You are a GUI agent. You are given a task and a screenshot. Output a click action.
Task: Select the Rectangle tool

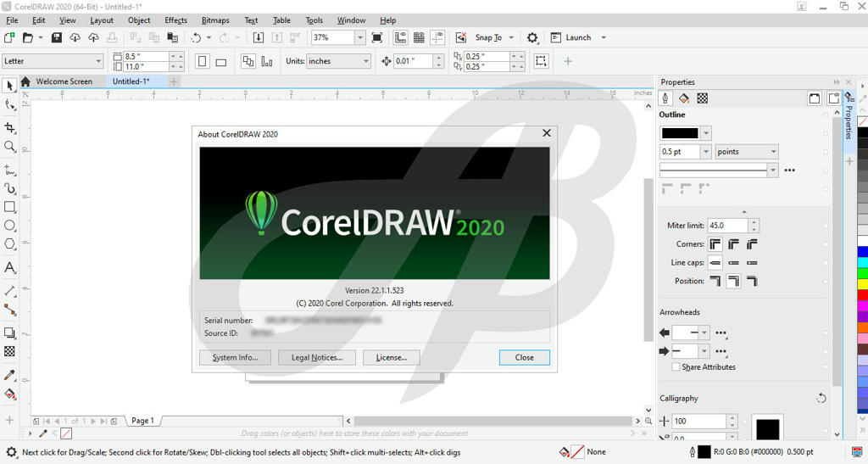(x=9, y=206)
